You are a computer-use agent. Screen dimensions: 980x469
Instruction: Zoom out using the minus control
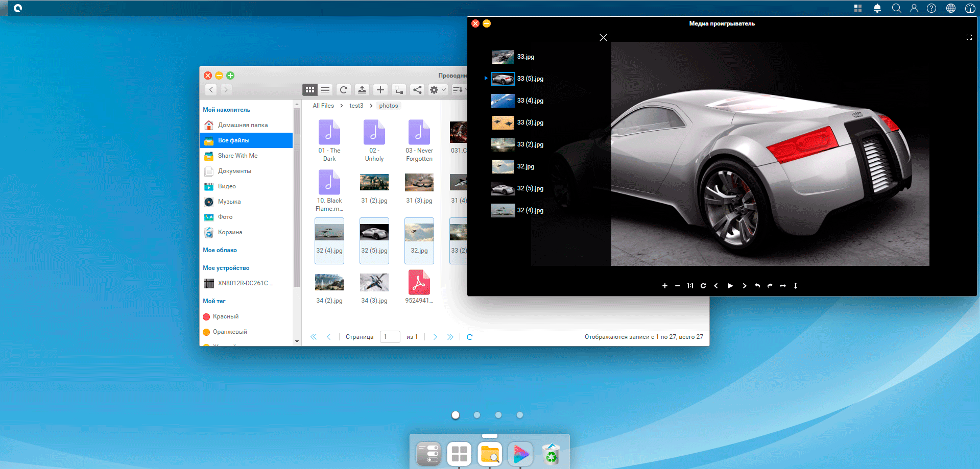(678, 286)
